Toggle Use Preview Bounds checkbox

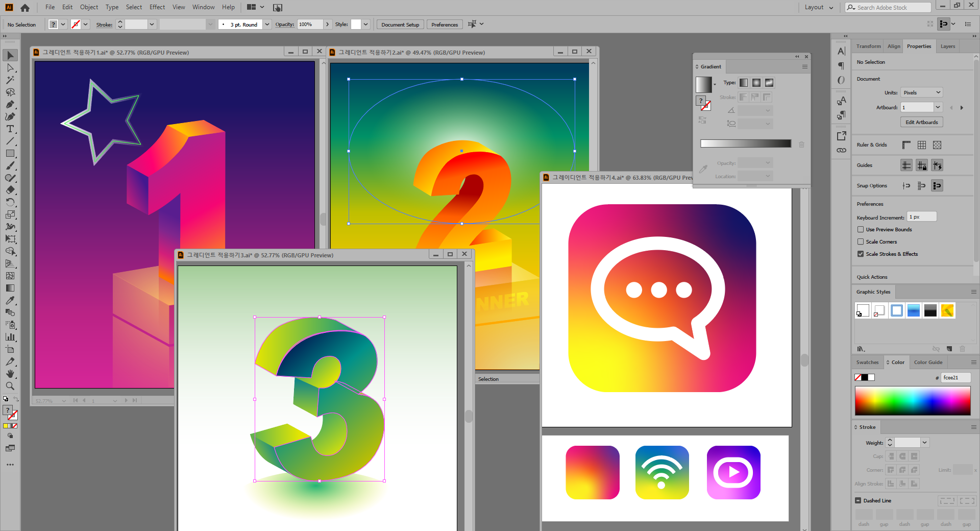(861, 230)
